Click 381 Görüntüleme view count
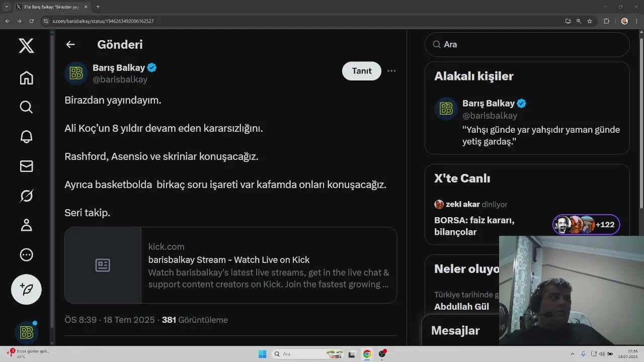 pos(195,320)
